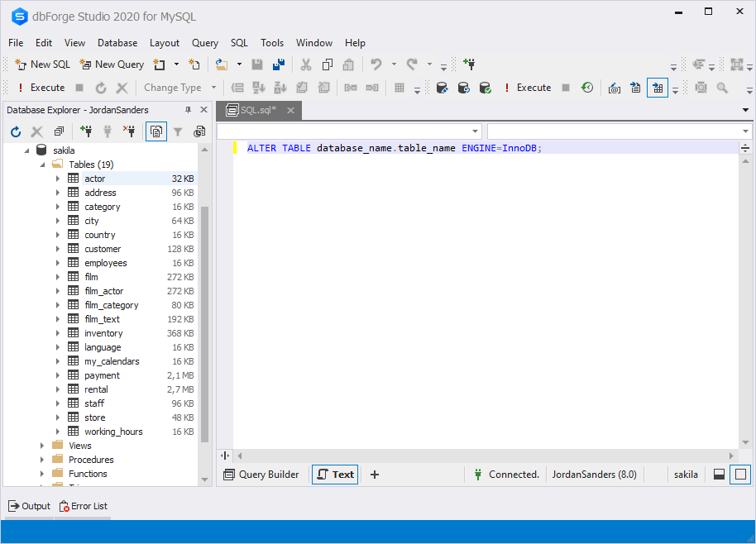
Task: Switch to split horizontal editor layout
Action: tap(720, 475)
